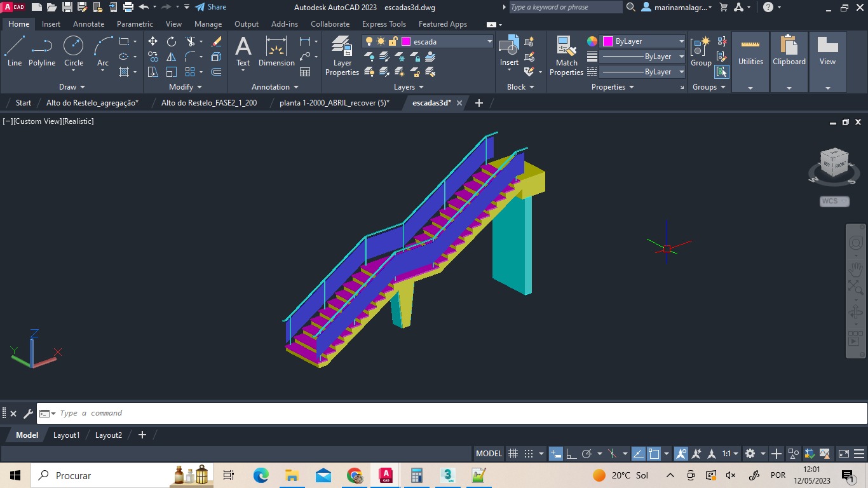Open the Express Tools ribbon tab

pos(384,24)
